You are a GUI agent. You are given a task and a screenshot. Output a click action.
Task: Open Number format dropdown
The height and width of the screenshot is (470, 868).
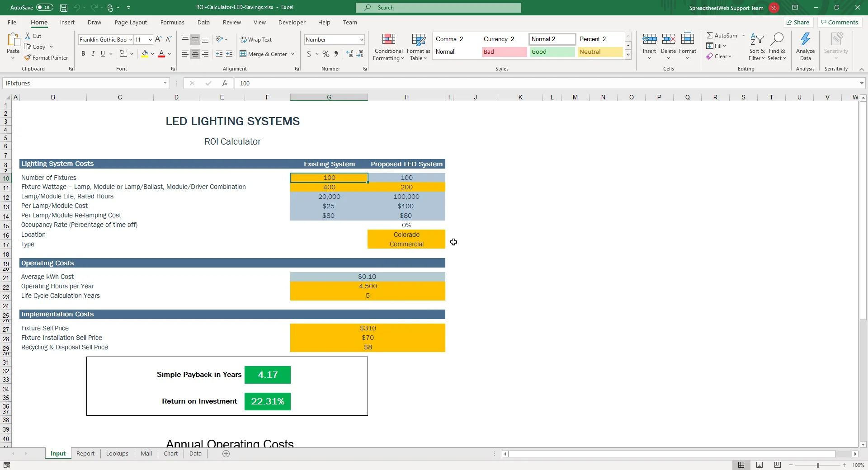pyautogui.click(x=362, y=40)
